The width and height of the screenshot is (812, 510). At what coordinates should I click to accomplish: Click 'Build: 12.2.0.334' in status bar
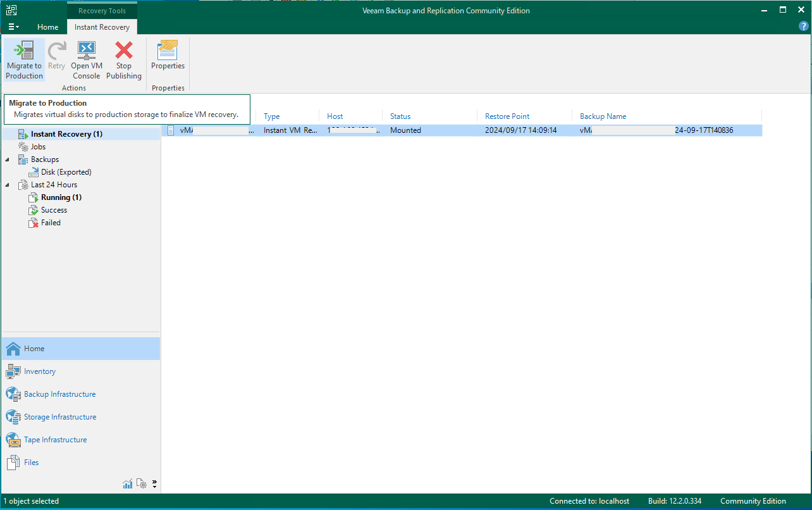click(676, 501)
